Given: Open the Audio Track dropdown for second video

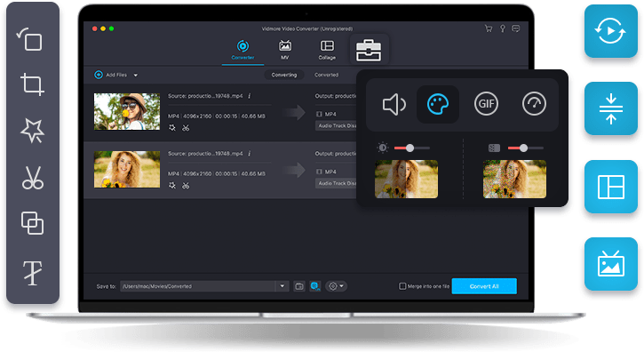Looking at the screenshot, I should [x=337, y=183].
